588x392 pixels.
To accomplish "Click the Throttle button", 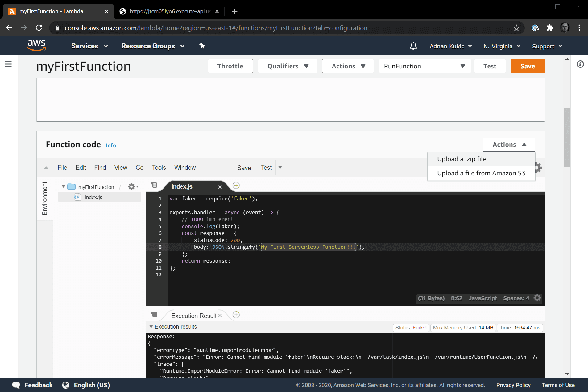I will 230,66.
